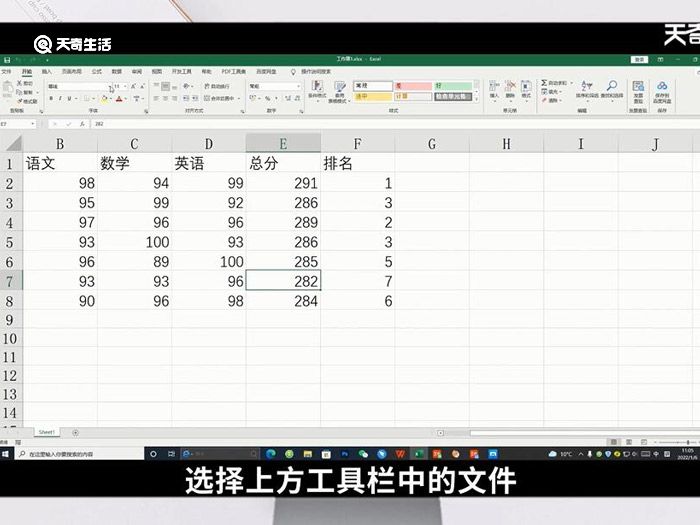Click the Copy icon in clipboard group
Viewport: 700px width, 525px height.
click(20, 92)
